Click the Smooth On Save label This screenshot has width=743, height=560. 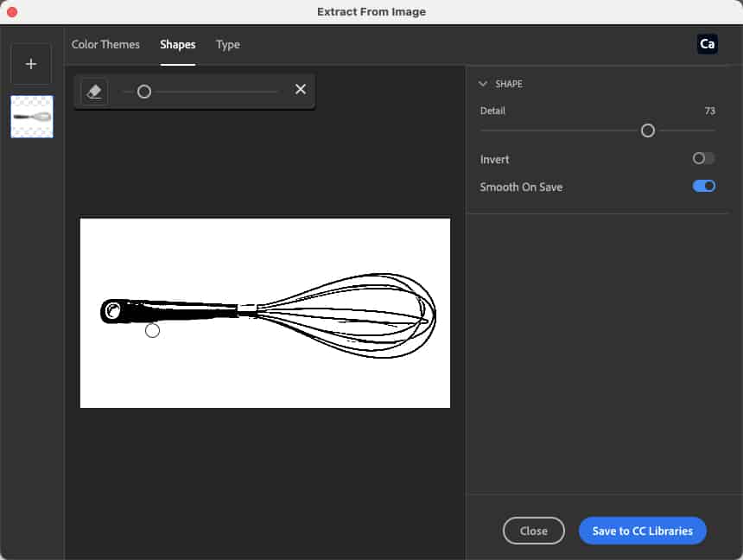click(x=521, y=188)
